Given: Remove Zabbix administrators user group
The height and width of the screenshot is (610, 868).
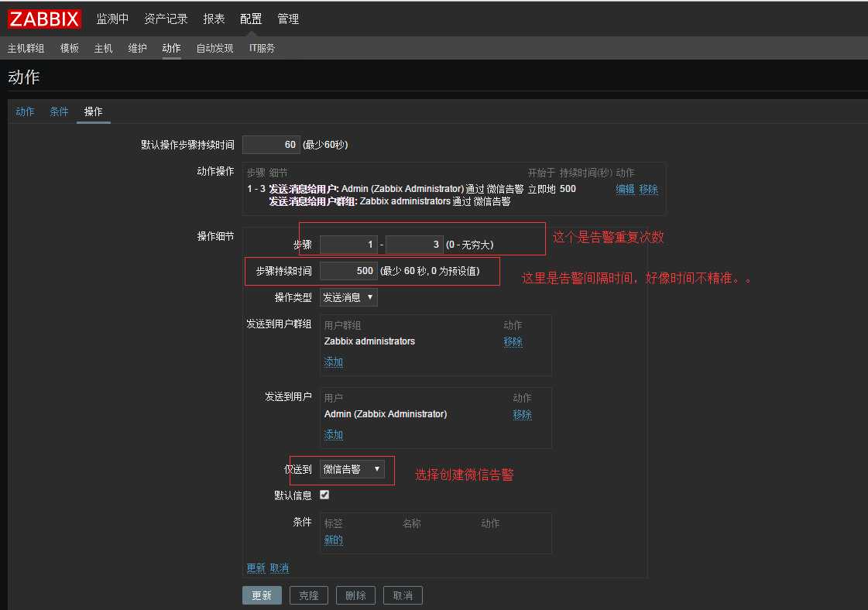Looking at the screenshot, I should 513,341.
